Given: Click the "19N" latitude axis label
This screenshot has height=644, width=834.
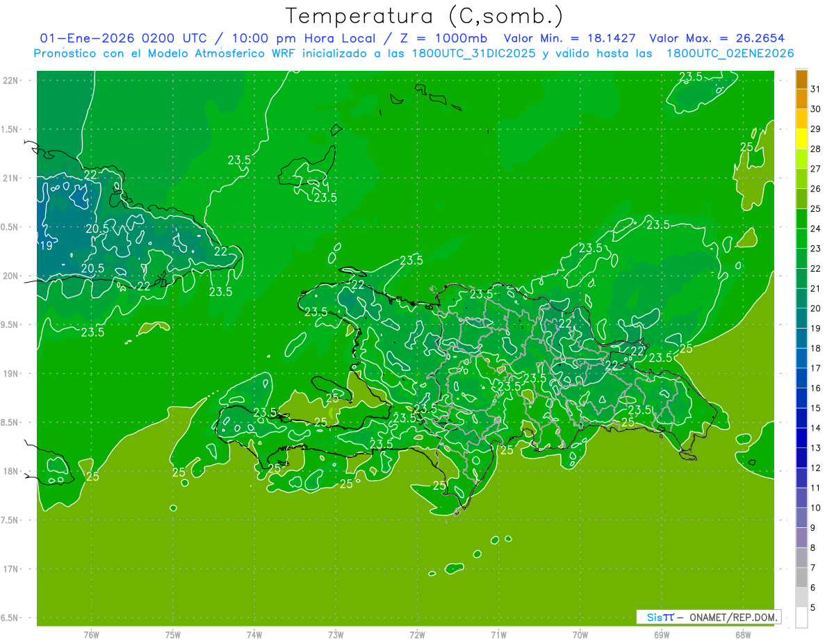Looking at the screenshot, I should coord(11,374).
